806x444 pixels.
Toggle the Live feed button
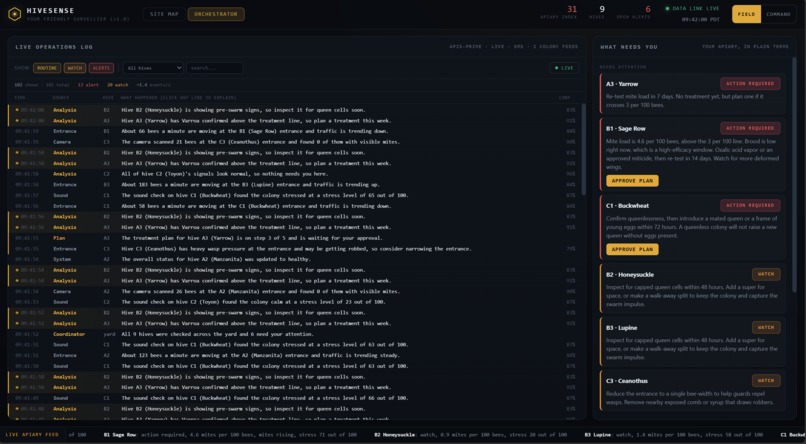[x=564, y=68]
